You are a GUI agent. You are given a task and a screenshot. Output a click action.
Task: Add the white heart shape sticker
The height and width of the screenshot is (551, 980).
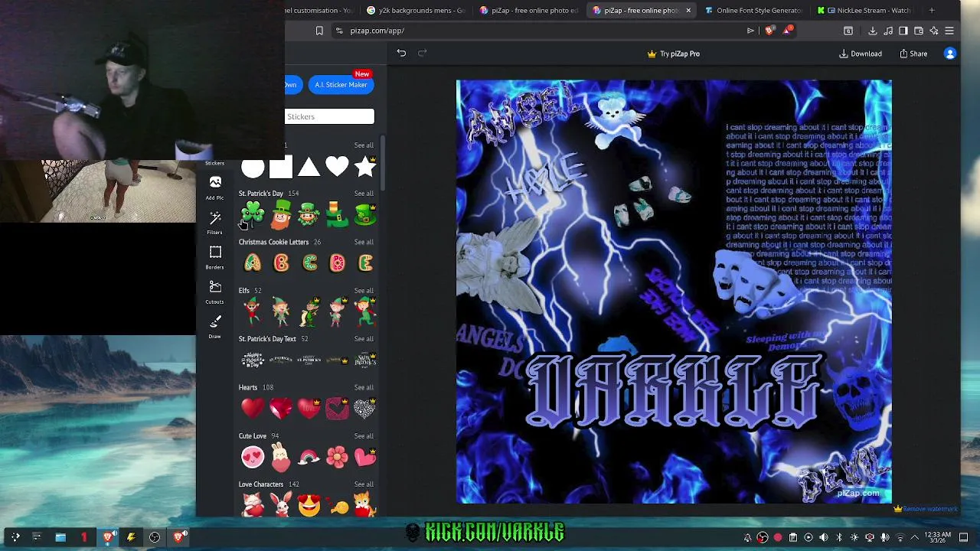point(337,167)
